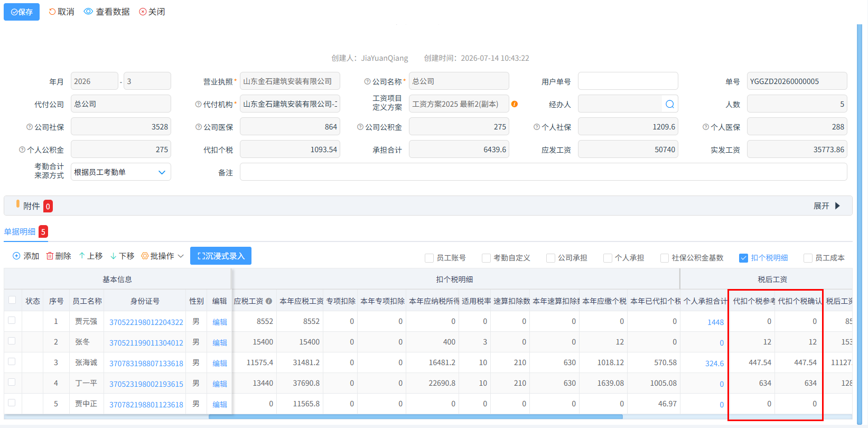Click the help icon next to 公司社保

30,127
